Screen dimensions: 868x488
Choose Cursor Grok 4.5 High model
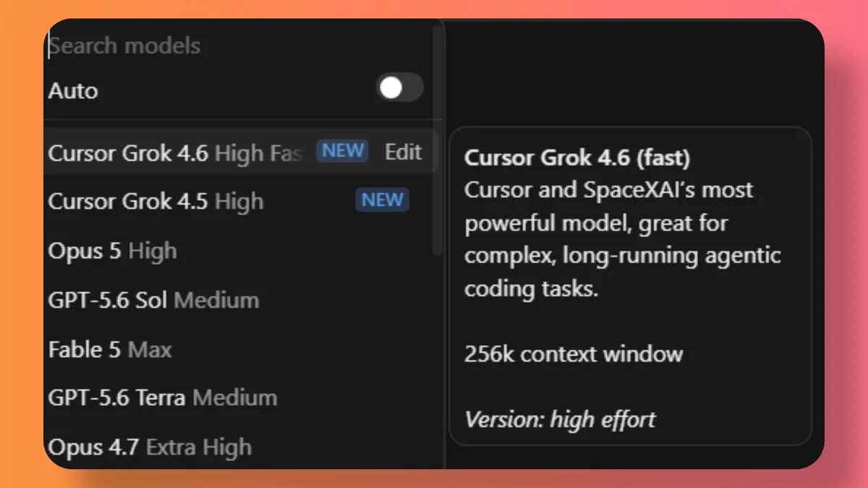coord(241,201)
